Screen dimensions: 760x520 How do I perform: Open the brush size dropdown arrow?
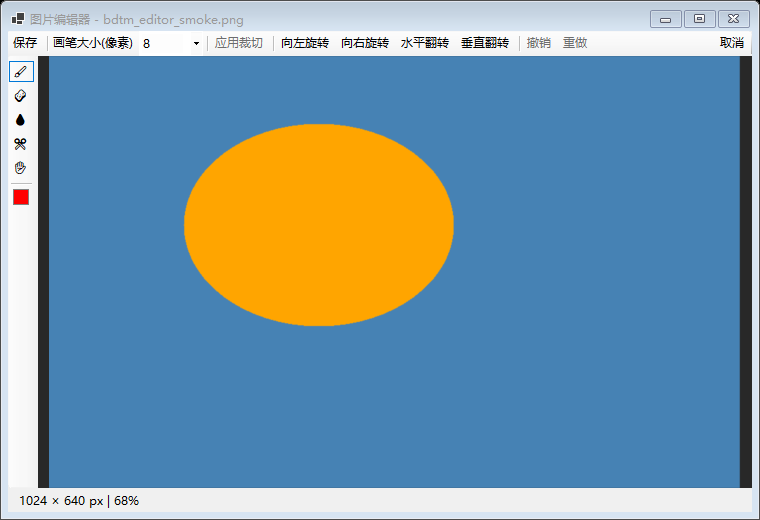196,44
